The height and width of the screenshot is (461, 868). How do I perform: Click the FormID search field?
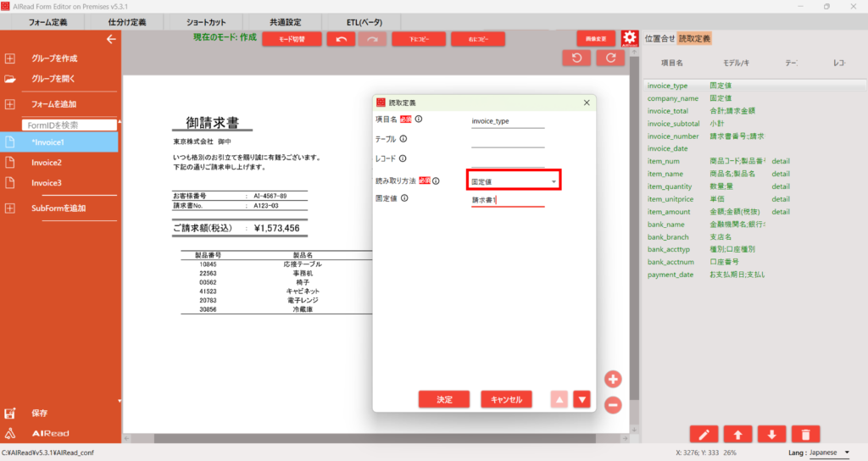[68, 125]
